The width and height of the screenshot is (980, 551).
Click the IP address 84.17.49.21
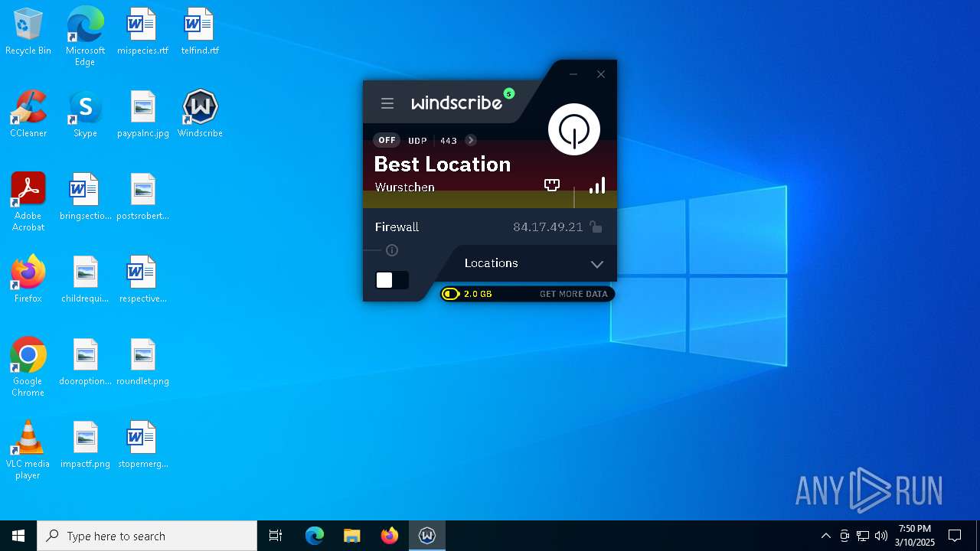(x=548, y=227)
